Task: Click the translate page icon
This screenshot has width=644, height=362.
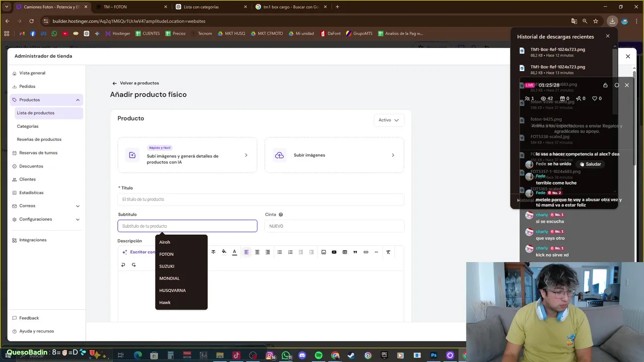Action: [x=574, y=21]
